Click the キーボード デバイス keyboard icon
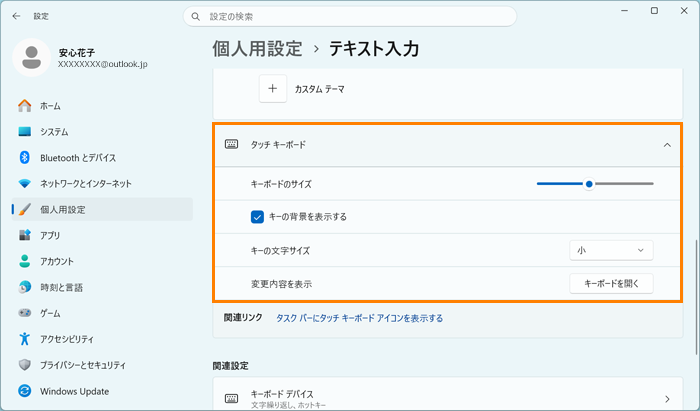The image size is (700, 411). [231, 399]
